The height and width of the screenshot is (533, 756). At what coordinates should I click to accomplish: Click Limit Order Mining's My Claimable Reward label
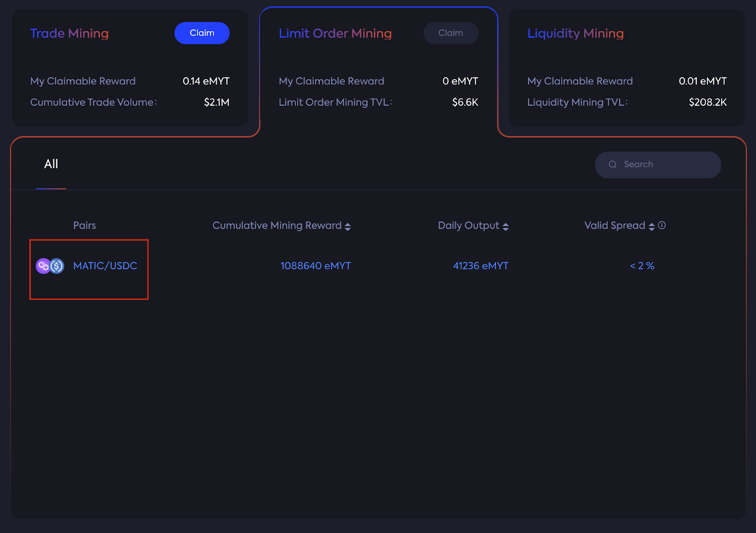pos(331,81)
